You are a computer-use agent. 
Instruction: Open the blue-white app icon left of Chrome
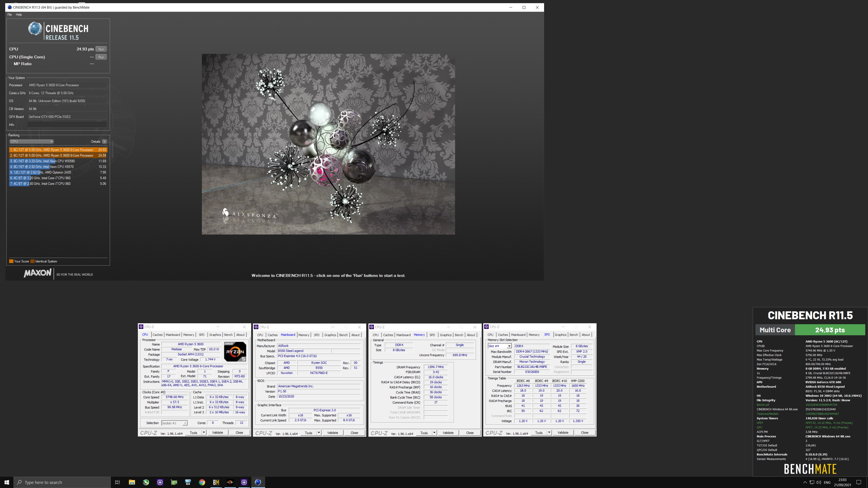(188, 482)
